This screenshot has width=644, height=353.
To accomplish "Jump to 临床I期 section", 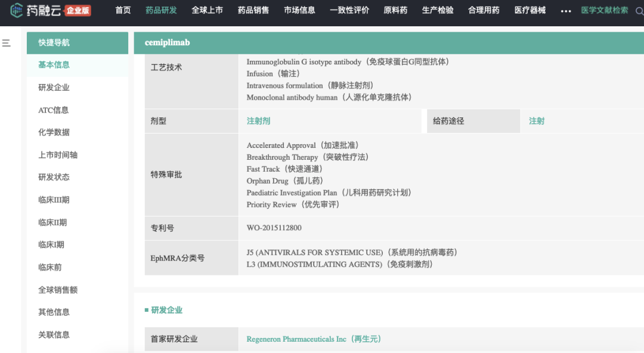I will click(51, 244).
